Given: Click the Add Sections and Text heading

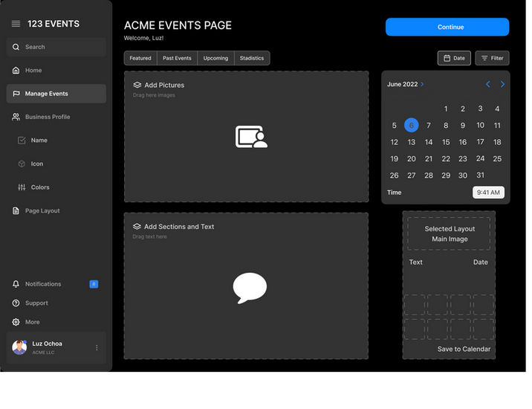Looking at the screenshot, I should click(x=179, y=226).
